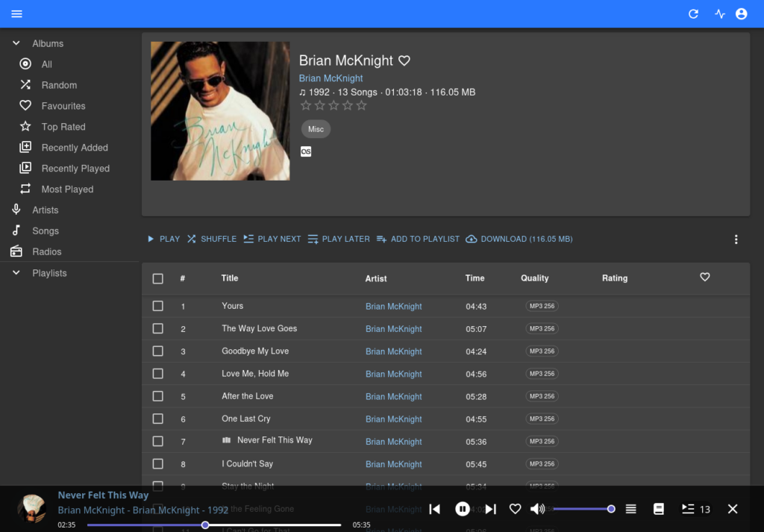Open Recently Played albums
The image size is (764, 532).
[75, 169]
